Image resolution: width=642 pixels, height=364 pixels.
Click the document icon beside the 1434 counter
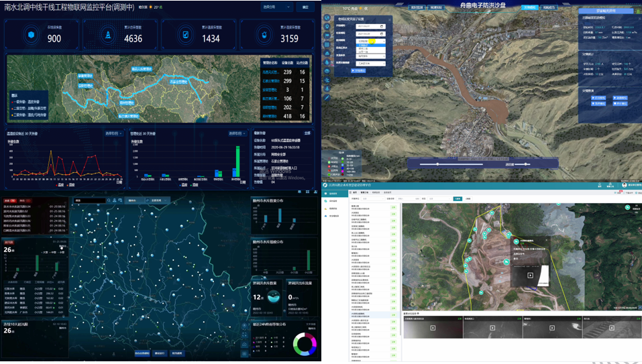pos(186,34)
